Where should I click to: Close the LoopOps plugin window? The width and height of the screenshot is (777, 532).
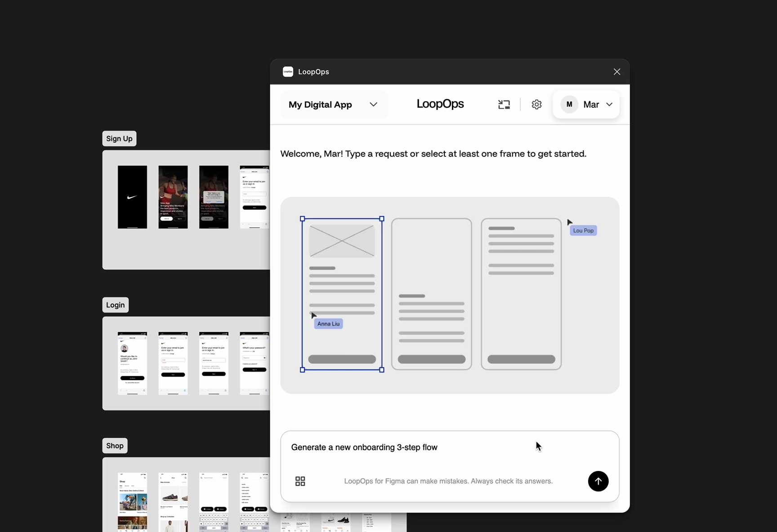(617, 72)
